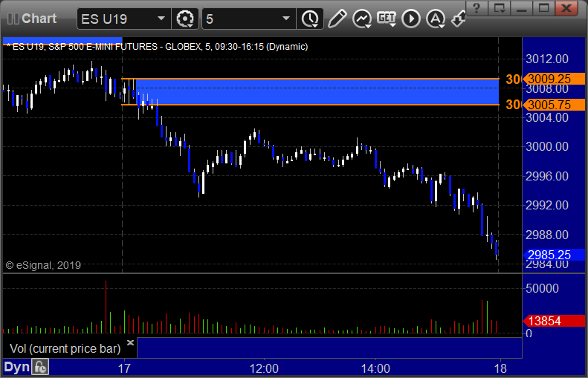Click the play replay button
Viewport: 588px width, 378px height.
coord(411,19)
